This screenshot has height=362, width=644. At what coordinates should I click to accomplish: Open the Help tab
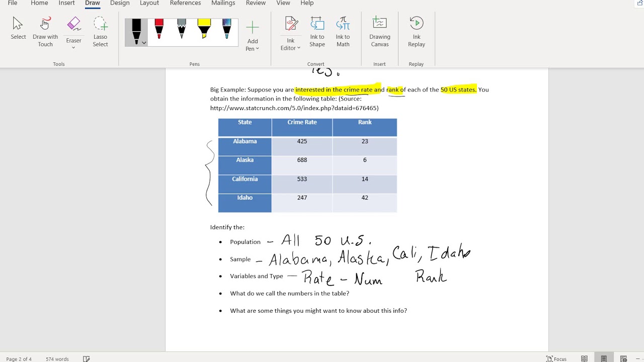[x=307, y=3]
